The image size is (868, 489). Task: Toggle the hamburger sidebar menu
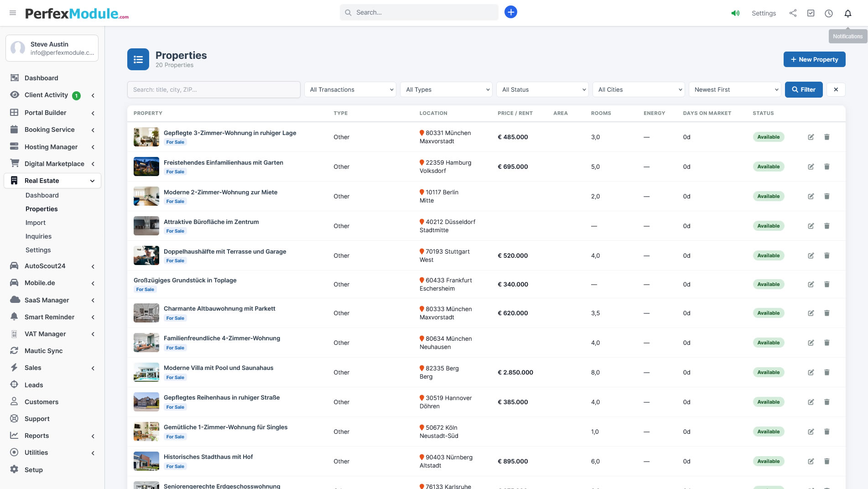tap(13, 13)
